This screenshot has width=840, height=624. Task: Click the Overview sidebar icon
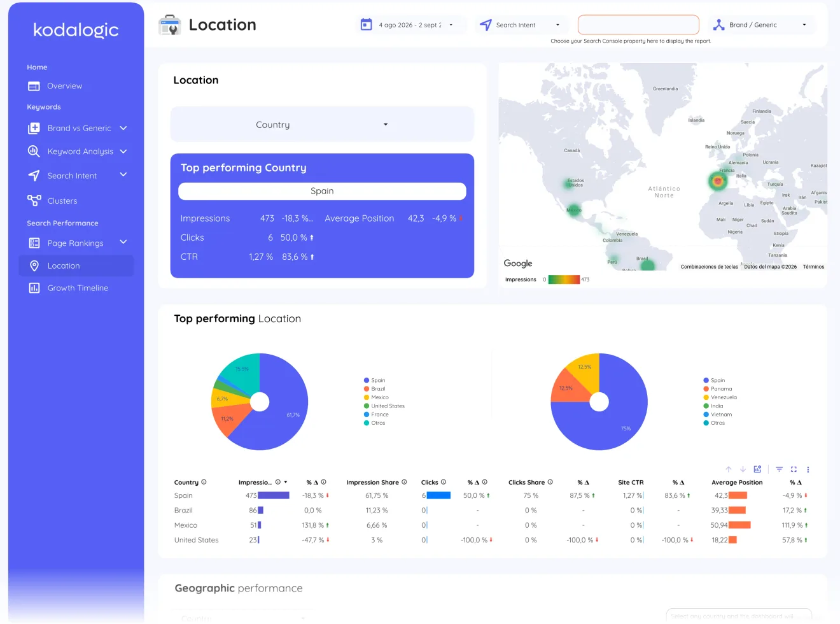coord(34,86)
